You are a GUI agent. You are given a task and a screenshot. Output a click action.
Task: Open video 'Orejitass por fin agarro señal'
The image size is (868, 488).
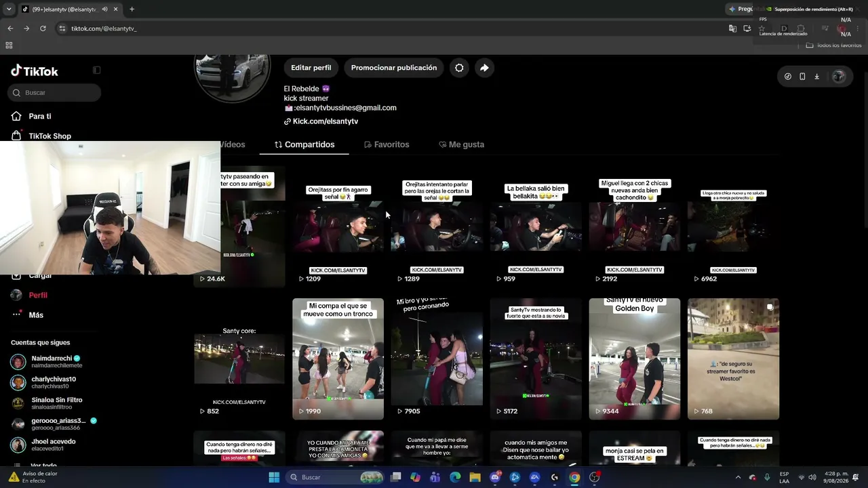[338, 227]
